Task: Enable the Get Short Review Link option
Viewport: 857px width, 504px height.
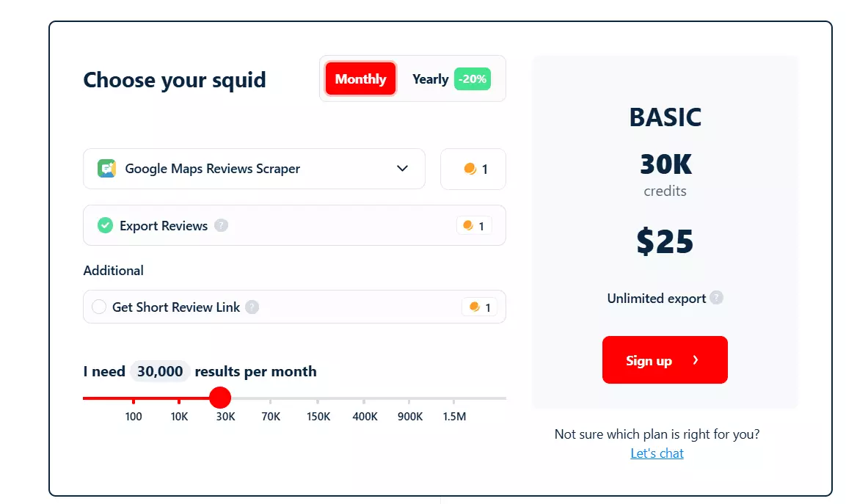Action: 99,307
